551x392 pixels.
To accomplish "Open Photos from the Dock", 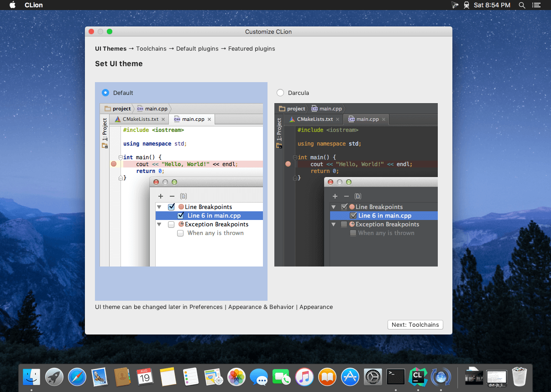I will [236, 377].
